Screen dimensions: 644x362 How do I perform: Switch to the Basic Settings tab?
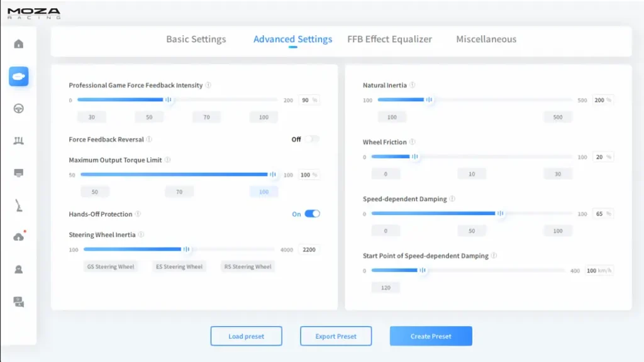coord(196,39)
